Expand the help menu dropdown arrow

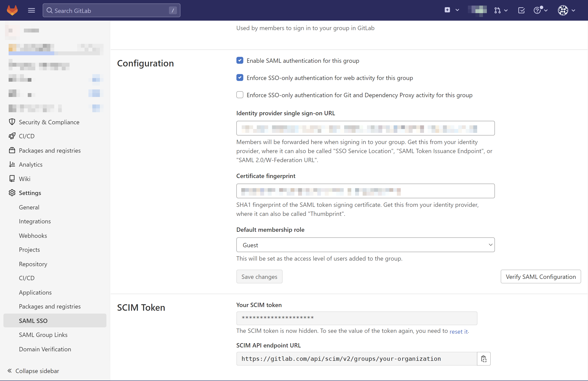point(546,10)
